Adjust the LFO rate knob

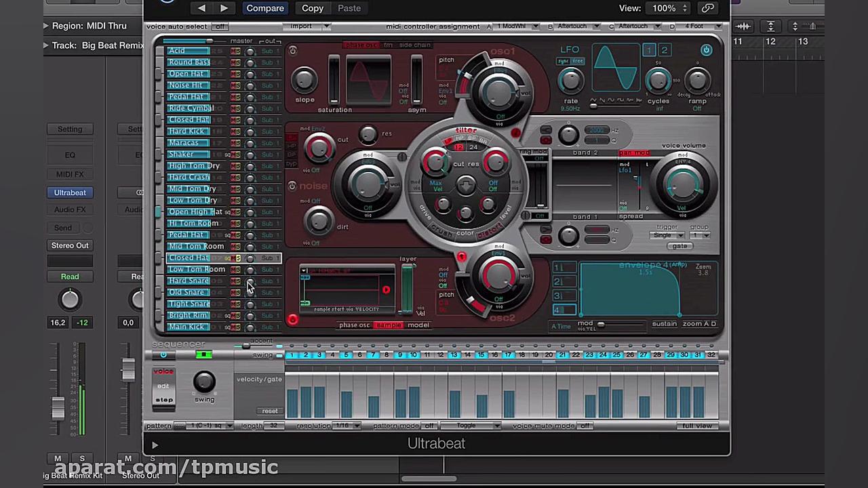point(571,81)
